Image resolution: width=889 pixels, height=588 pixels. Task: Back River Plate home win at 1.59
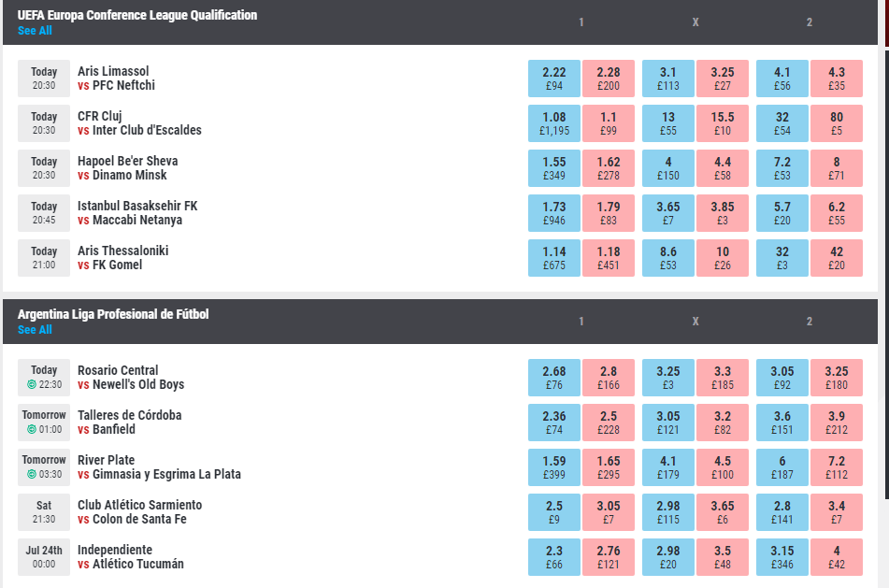pyautogui.click(x=554, y=467)
